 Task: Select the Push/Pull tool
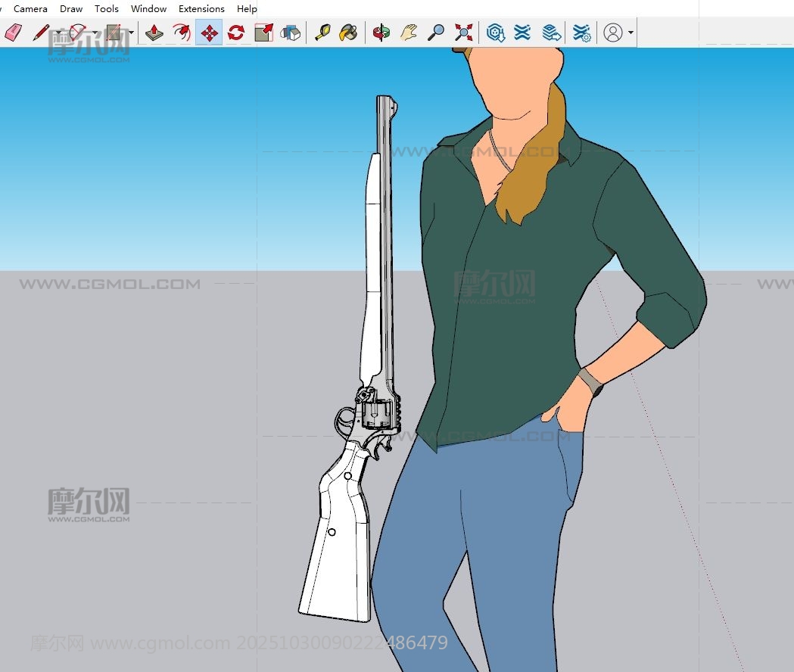click(154, 33)
